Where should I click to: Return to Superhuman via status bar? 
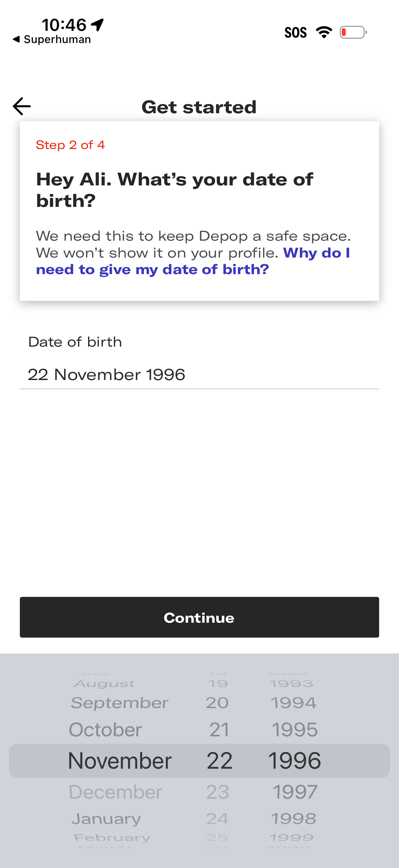[x=52, y=39]
